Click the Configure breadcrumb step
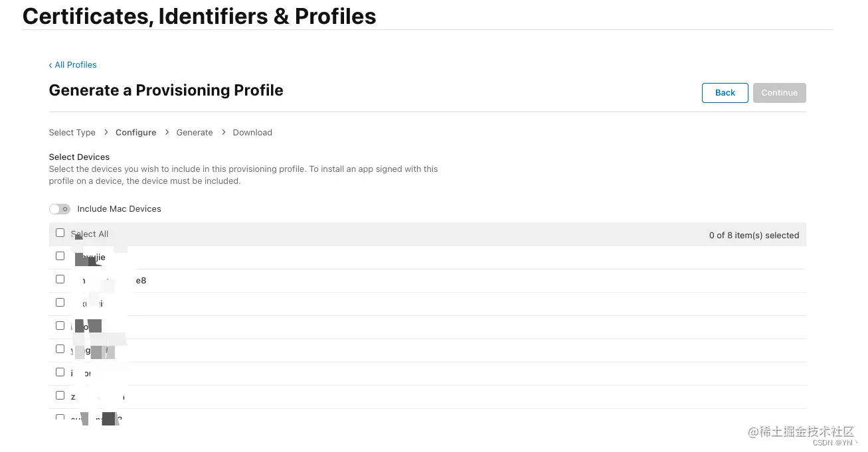The image size is (868, 452). 135,133
